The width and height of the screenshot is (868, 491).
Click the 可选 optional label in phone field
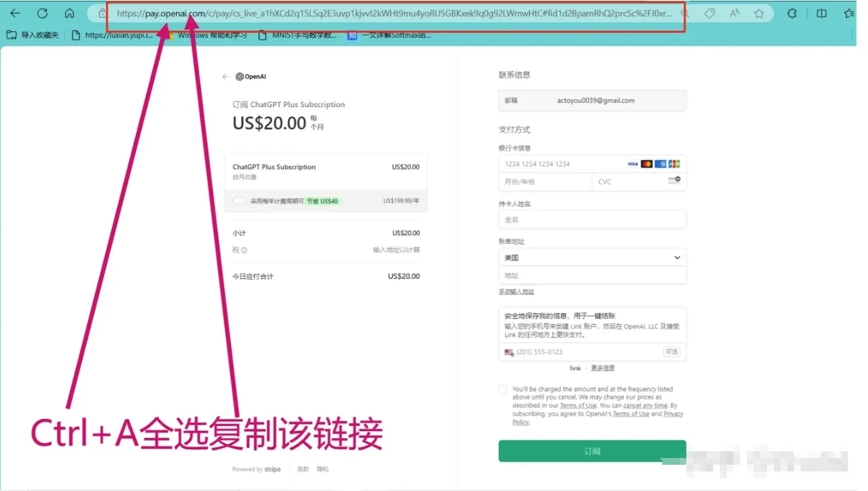pyautogui.click(x=672, y=352)
